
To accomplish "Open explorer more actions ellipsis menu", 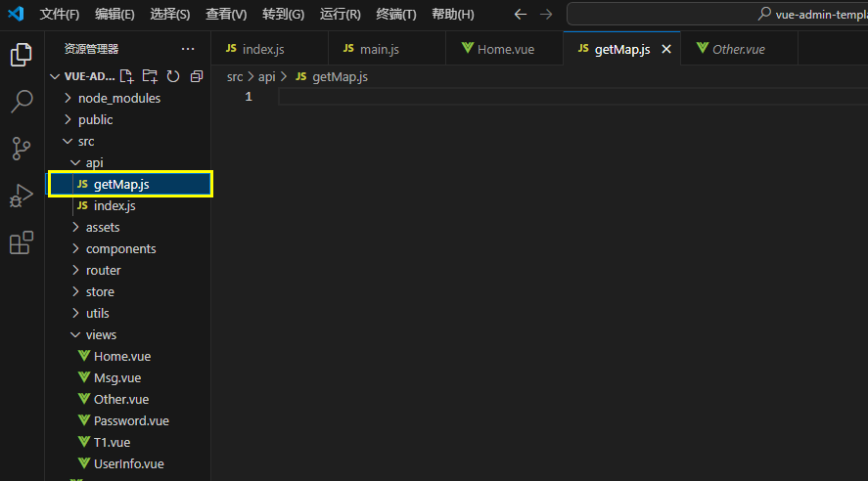I will click(x=188, y=49).
